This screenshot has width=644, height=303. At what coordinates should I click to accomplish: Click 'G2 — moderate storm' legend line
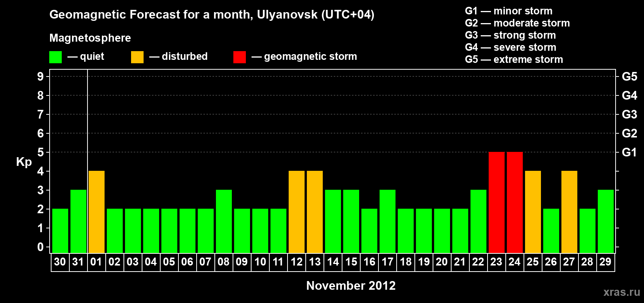[x=517, y=23]
